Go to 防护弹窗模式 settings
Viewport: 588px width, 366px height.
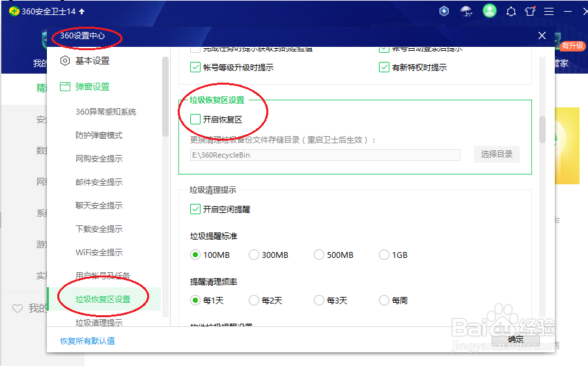click(x=99, y=135)
